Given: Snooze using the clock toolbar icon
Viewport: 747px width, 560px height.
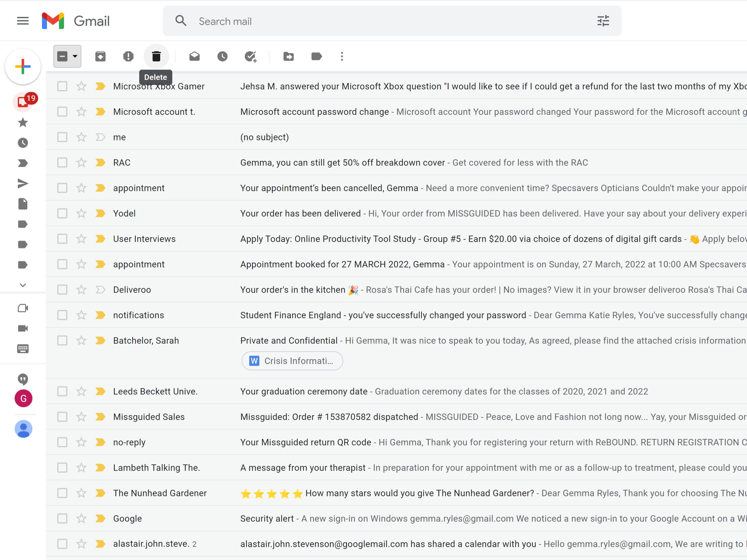Looking at the screenshot, I should coord(223,56).
